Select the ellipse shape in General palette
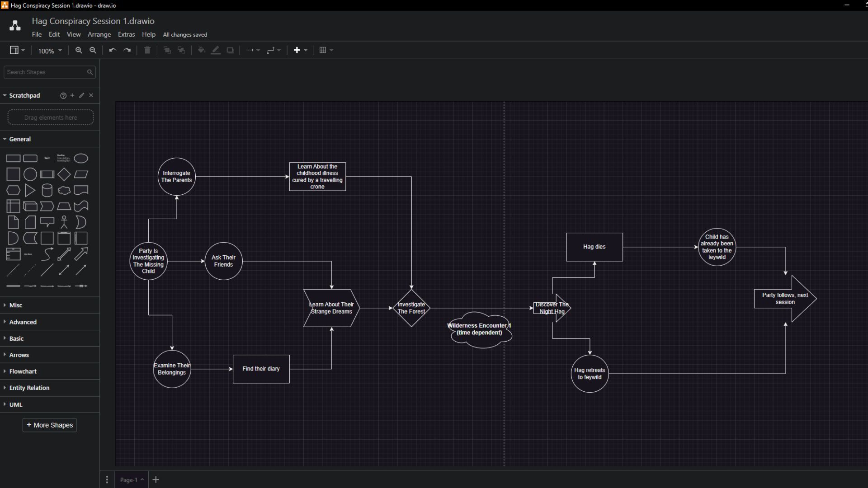This screenshot has height=488, width=868. point(81,159)
